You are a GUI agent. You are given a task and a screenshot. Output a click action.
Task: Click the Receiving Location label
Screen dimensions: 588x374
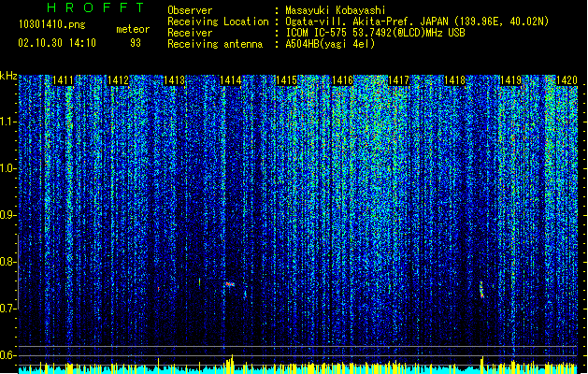pyautogui.click(x=218, y=22)
